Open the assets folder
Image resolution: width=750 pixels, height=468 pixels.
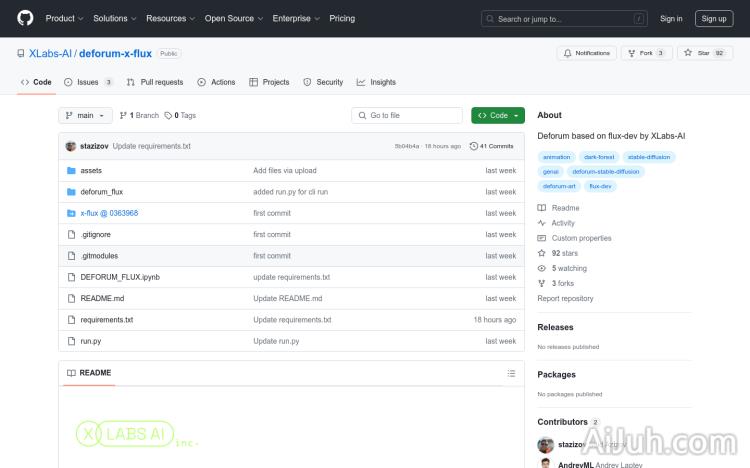click(x=91, y=171)
